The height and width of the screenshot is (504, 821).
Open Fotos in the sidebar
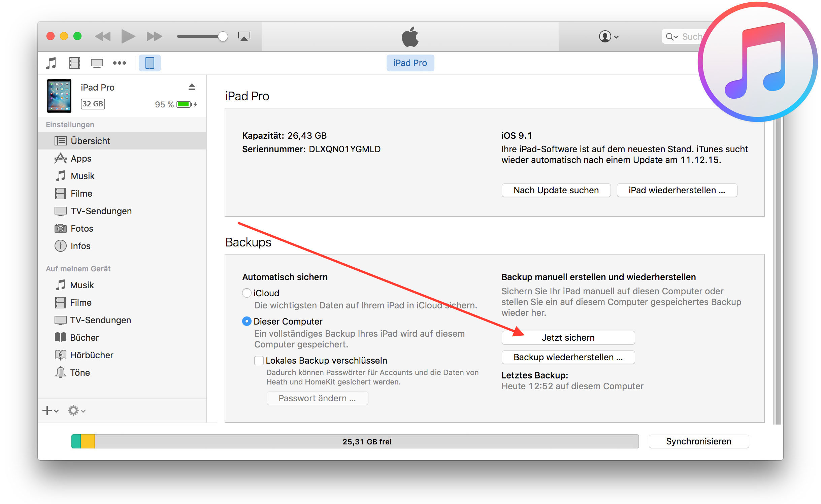(x=122, y=228)
